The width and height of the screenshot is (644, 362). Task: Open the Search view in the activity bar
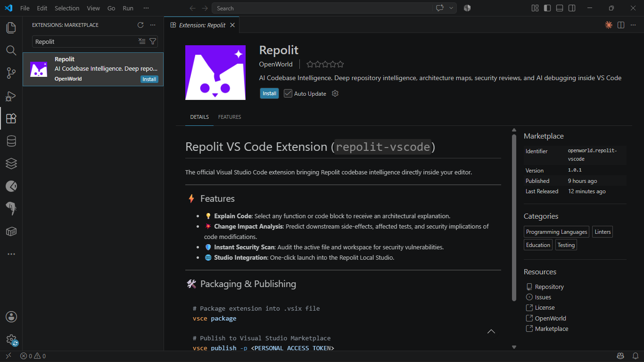pyautogui.click(x=11, y=50)
